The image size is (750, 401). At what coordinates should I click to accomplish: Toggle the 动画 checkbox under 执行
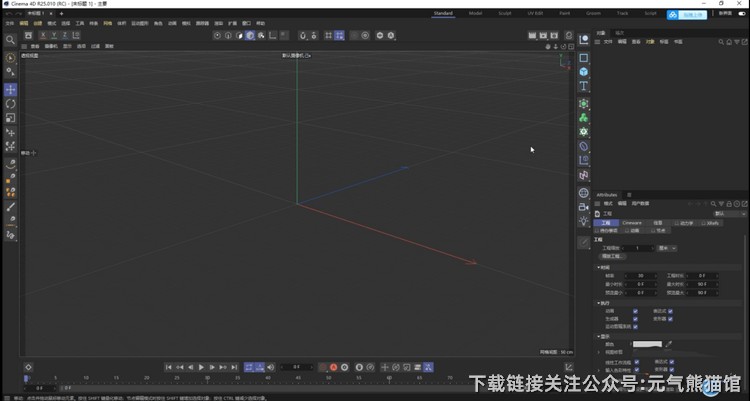(635, 311)
